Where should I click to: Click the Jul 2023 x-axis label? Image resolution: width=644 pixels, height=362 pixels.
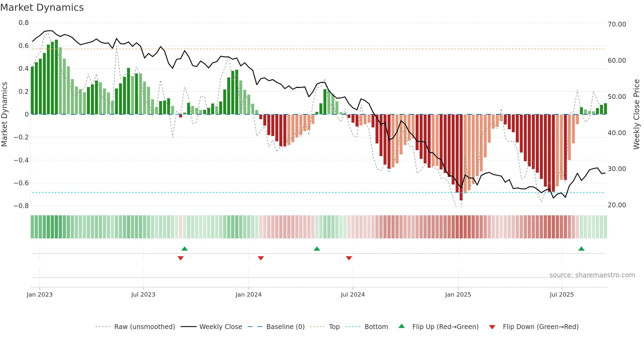click(143, 294)
